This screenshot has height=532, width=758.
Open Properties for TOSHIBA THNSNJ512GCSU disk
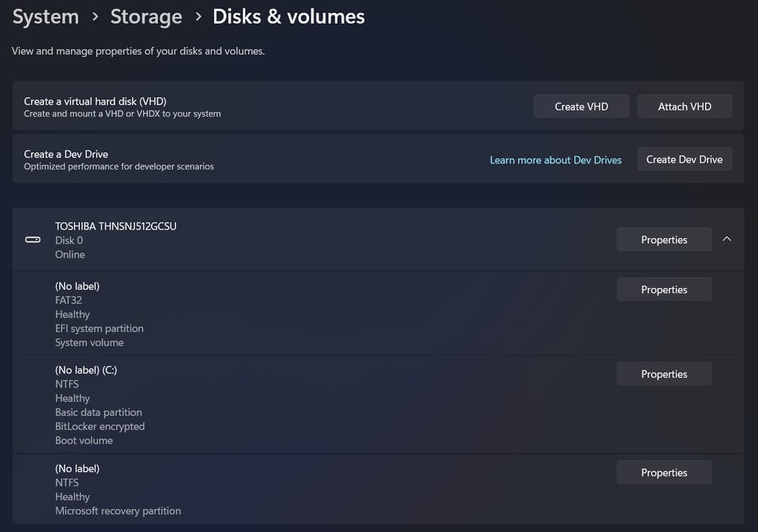tap(664, 240)
